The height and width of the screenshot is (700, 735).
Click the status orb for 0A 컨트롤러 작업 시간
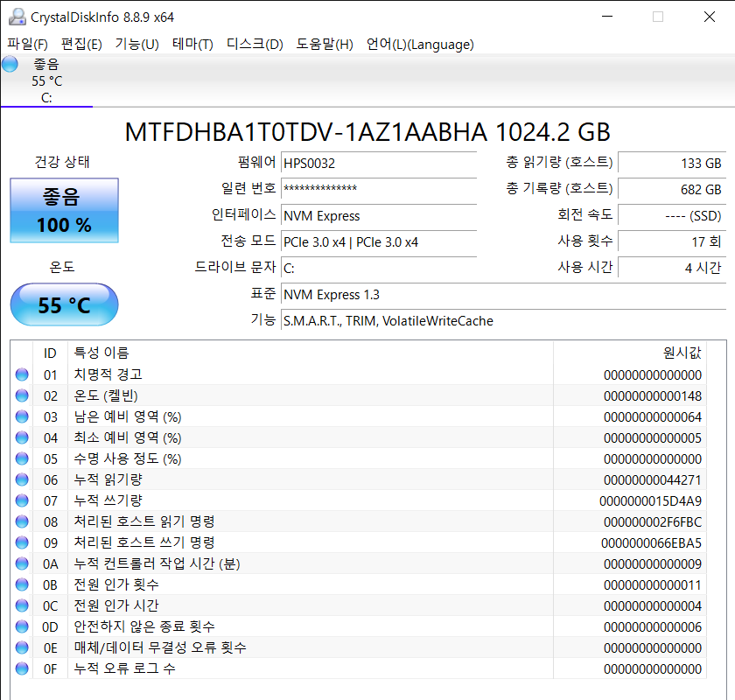22,563
